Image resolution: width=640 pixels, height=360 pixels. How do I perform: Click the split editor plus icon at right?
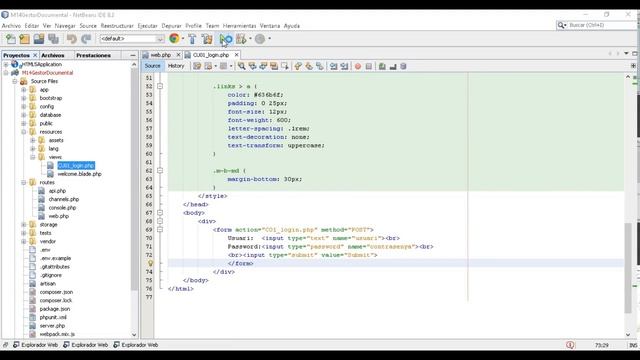tap(633, 66)
